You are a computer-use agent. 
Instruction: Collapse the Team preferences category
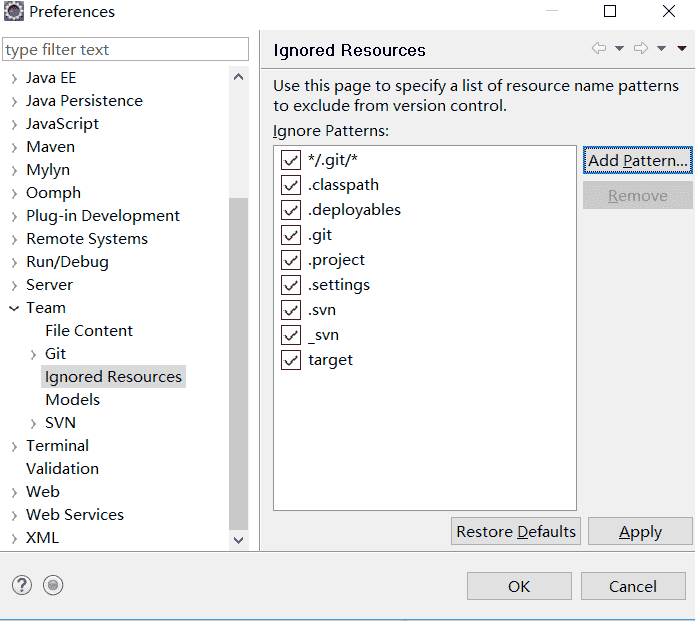coord(14,308)
